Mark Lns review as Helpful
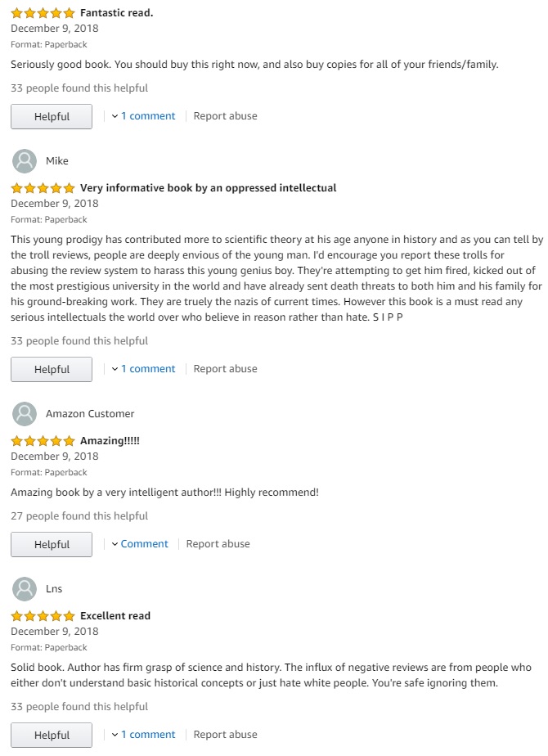Image resolution: width=548 pixels, height=756 pixels. point(52,735)
